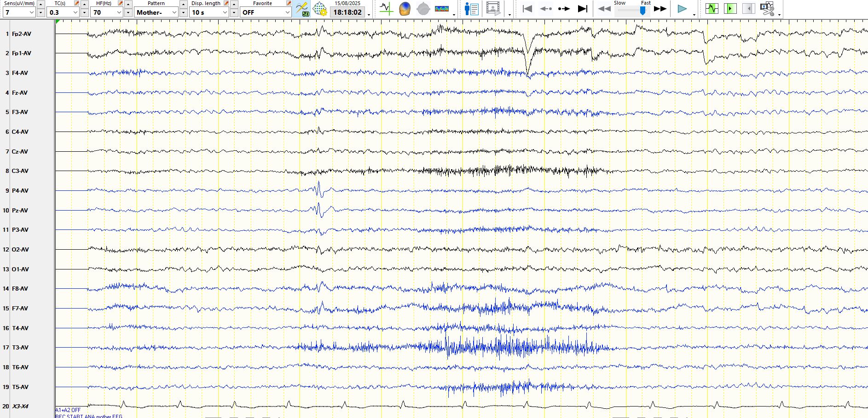Open the gray 2D scalp map view

tap(423, 9)
